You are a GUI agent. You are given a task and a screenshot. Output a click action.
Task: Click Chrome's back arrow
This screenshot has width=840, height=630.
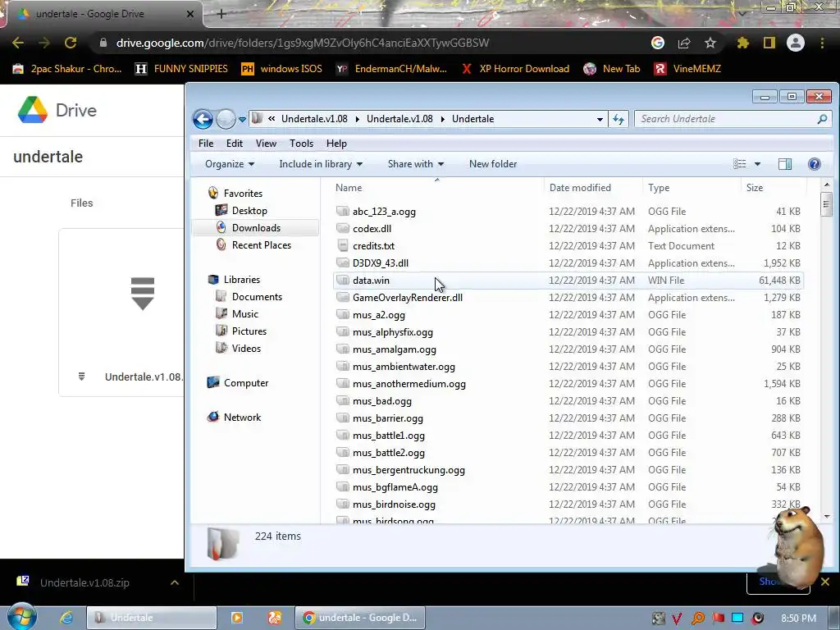coord(18,43)
